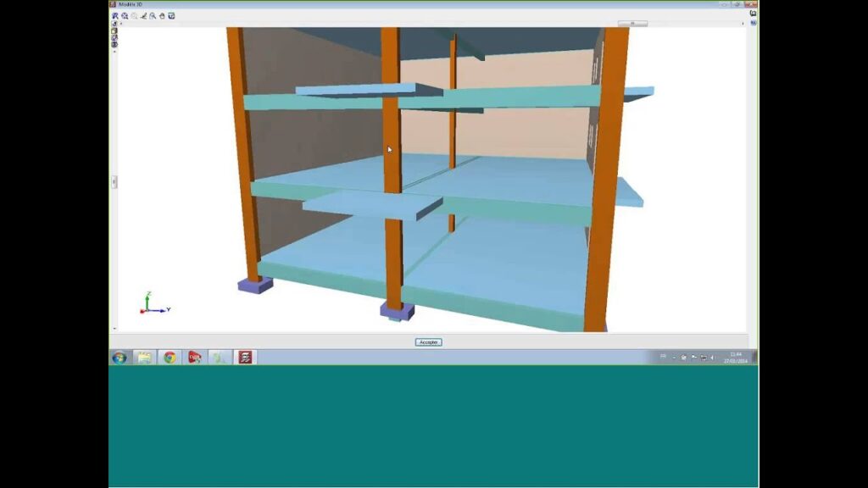Select the second magnifier icon in the toolbar
868x488 pixels.
[x=125, y=15]
